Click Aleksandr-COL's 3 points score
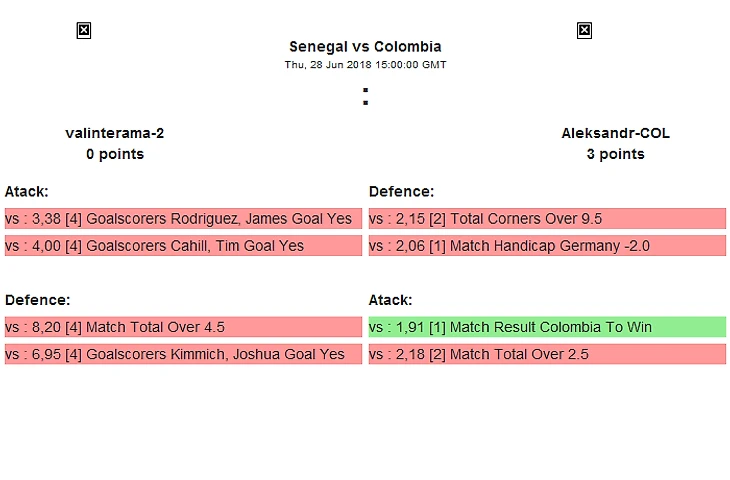This screenshot has width=730, height=480. point(615,154)
